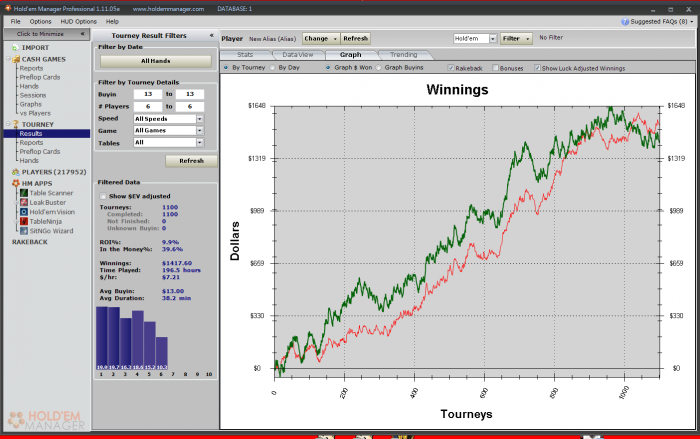Screen dimensions: 700x439
Task: Collapse the Cash Games tree node
Action: pyautogui.click(x=8, y=59)
